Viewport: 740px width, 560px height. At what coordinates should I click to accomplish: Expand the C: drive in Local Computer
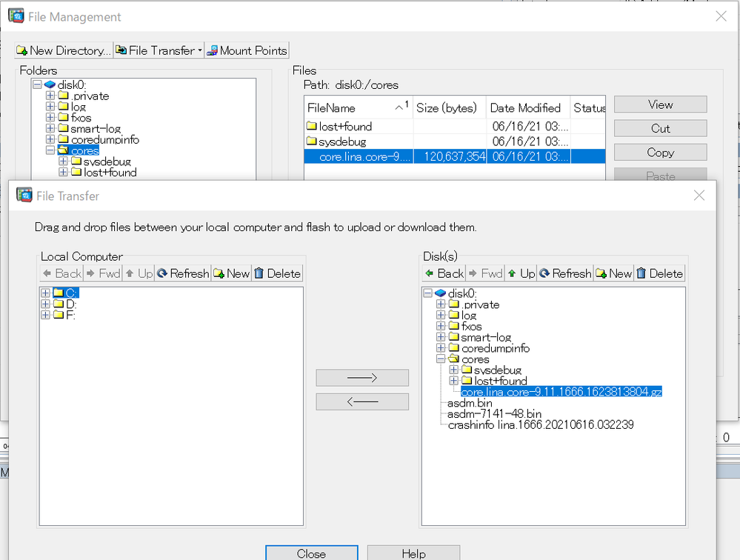[x=45, y=293]
